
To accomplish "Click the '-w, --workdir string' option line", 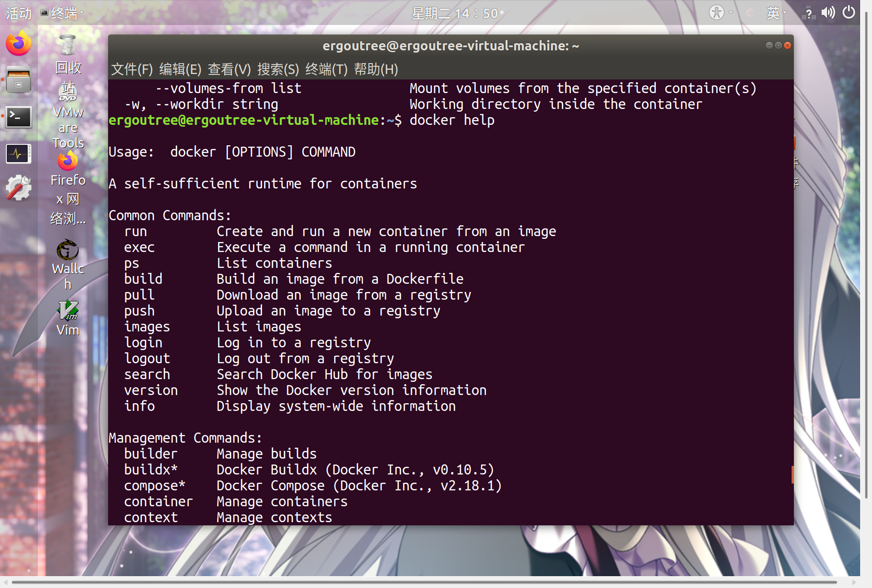I will [413, 104].
